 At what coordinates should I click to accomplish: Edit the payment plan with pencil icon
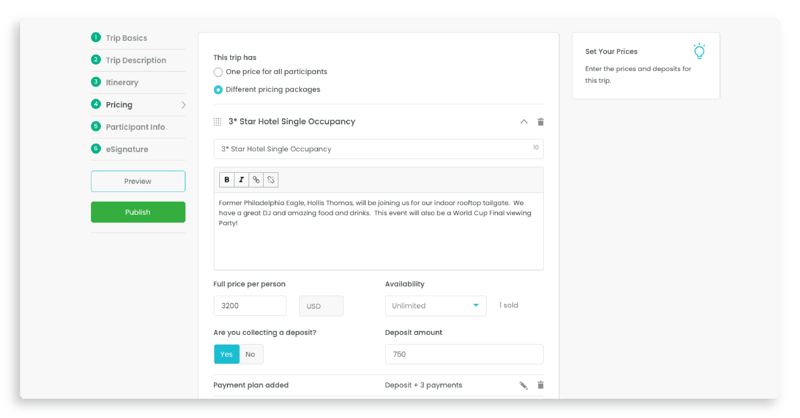pyautogui.click(x=523, y=385)
